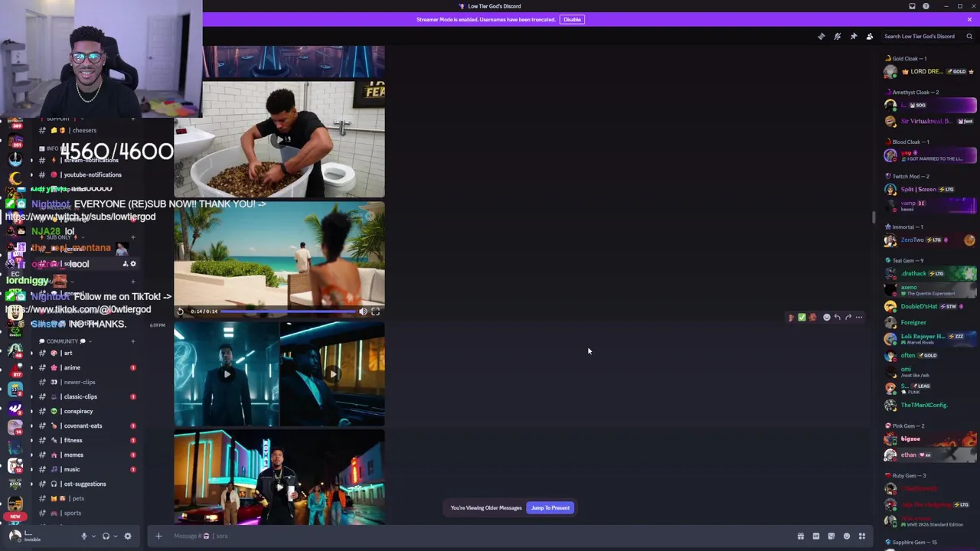980x551 pixels.
Task: Dismiss the Streamer Mode banner
Action: click(x=969, y=19)
